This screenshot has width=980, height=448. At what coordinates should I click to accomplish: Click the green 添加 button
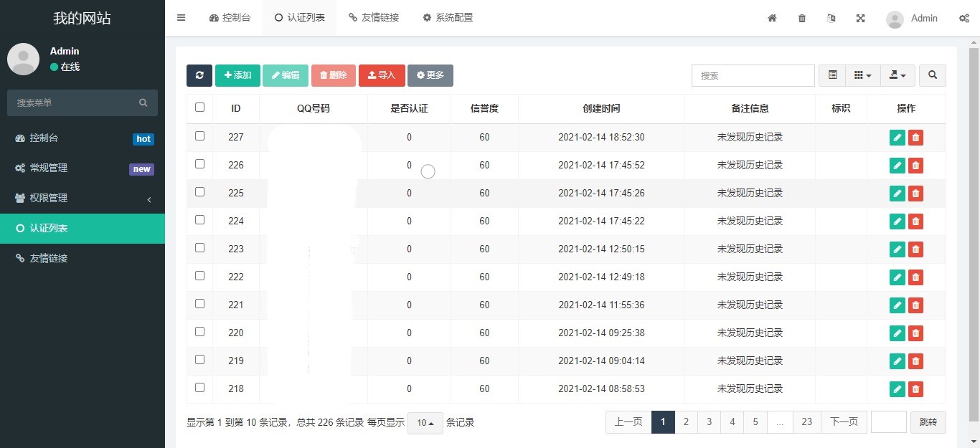point(237,75)
